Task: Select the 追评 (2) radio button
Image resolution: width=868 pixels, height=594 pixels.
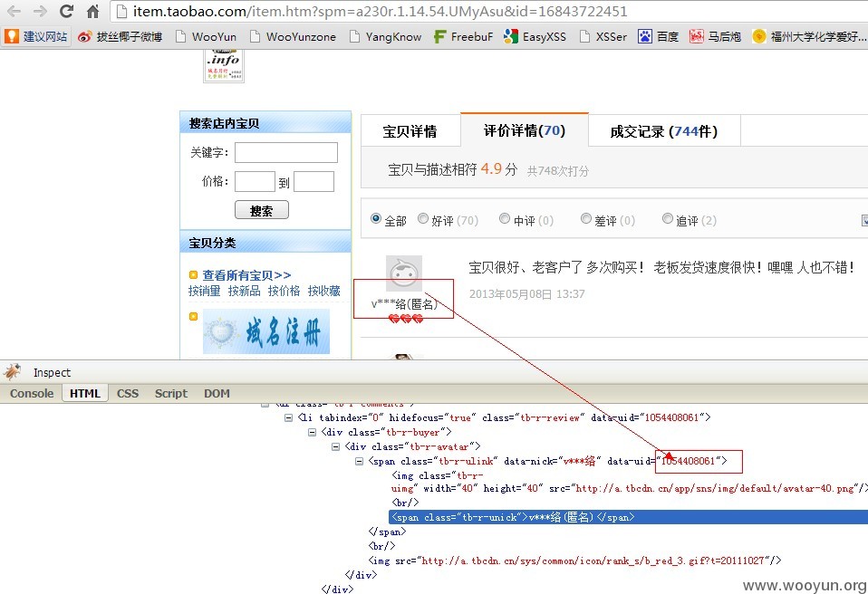Action: 668,218
